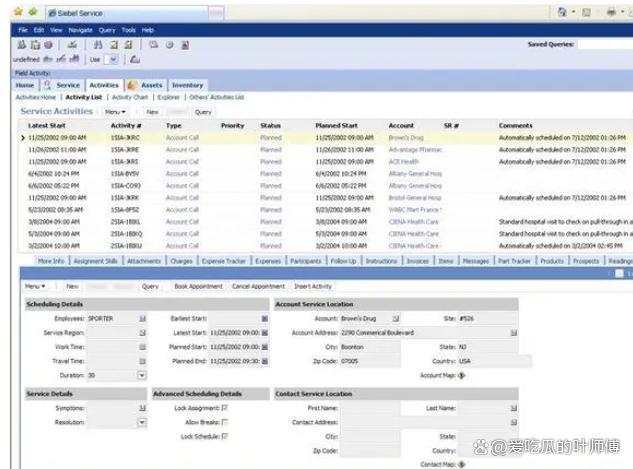
Task: Open the Help menu
Action: 148,30
